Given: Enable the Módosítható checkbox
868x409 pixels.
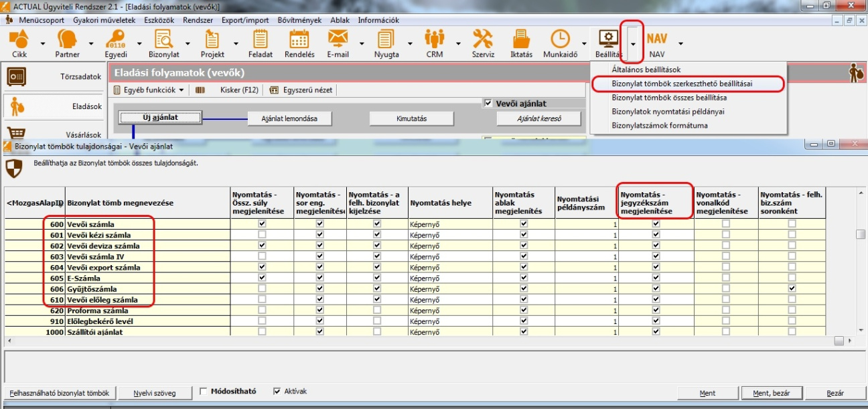Looking at the screenshot, I should point(204,392).
